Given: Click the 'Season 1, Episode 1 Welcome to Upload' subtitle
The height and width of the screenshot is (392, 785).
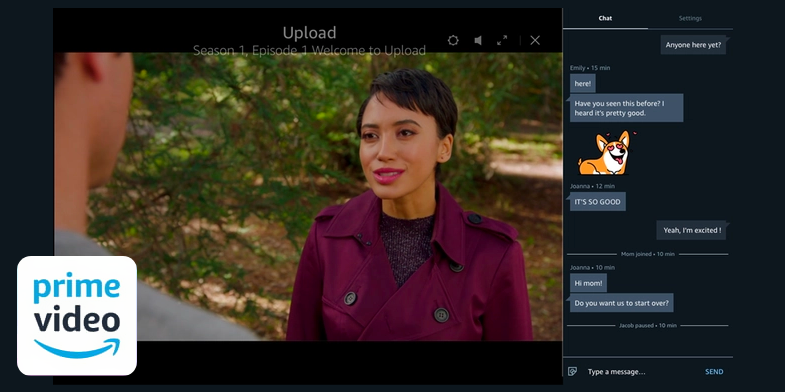Looking at the screenshot, I should pos(309,50).
